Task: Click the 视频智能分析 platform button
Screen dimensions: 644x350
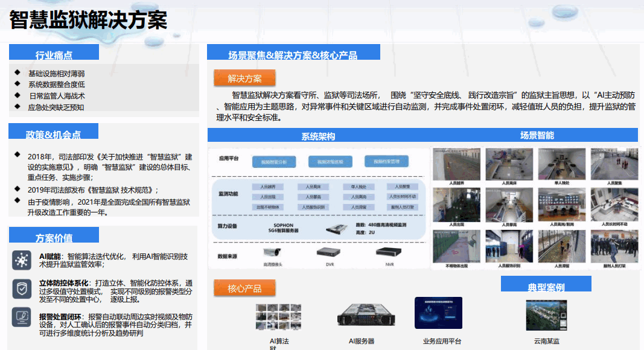Action: click(x=278, y=162)
